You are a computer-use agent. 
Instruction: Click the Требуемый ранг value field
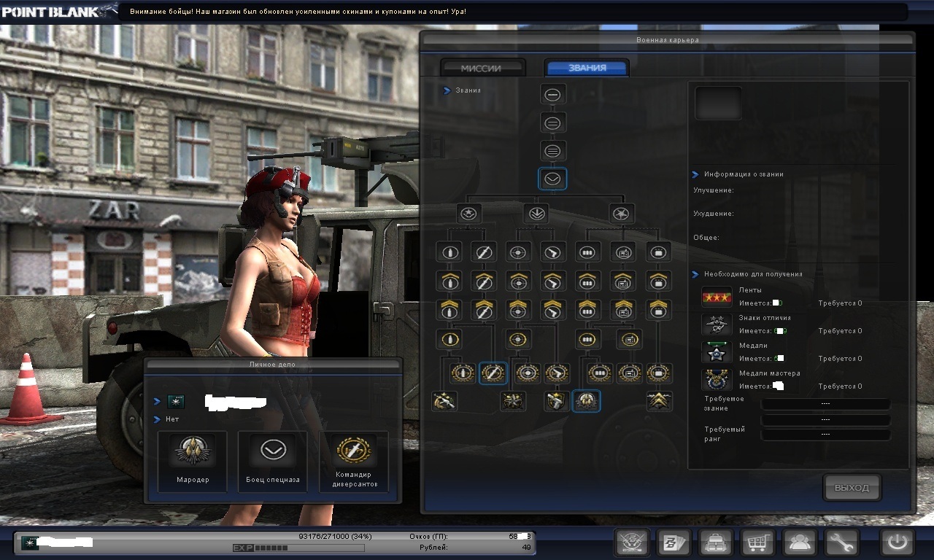coord(825,434)
